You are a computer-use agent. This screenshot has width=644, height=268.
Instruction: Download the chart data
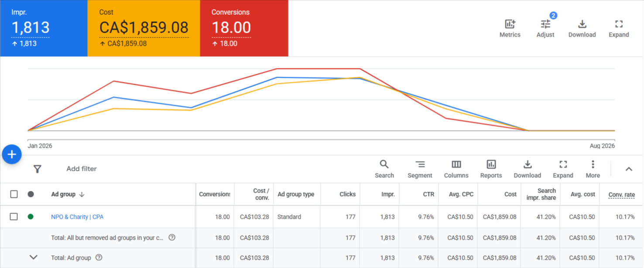(582, 29)
